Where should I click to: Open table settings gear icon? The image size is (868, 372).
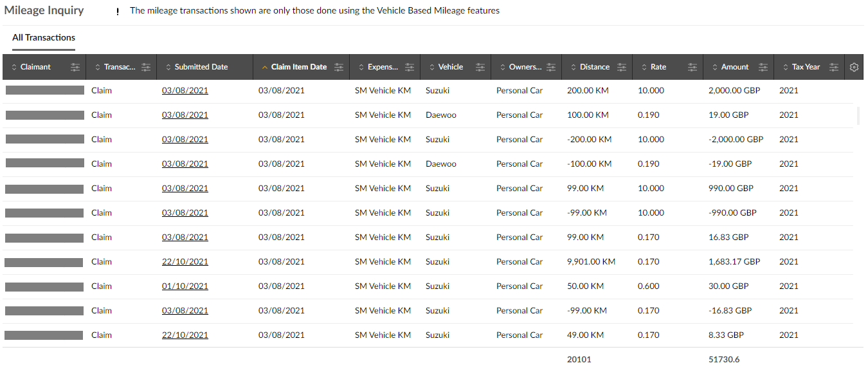[854, 67]
